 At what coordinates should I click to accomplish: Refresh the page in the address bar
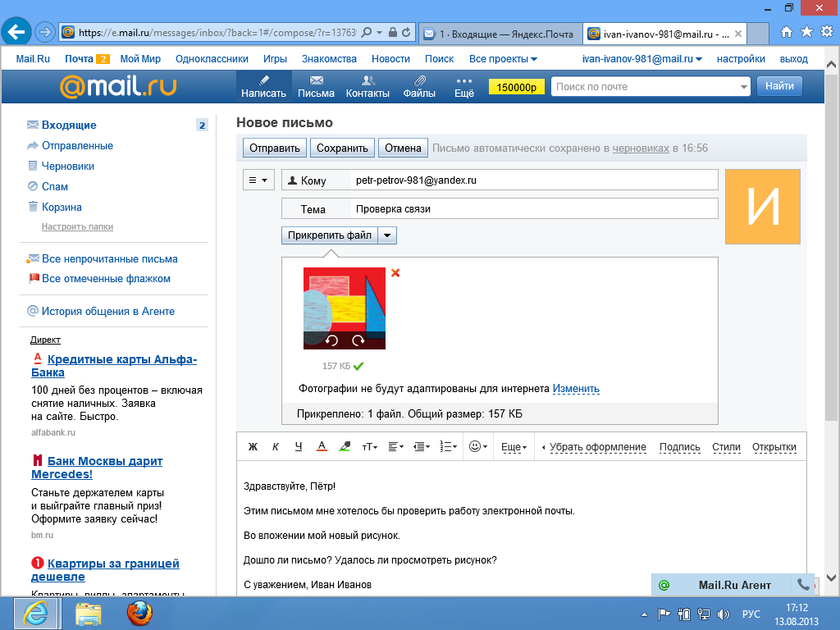407,33
